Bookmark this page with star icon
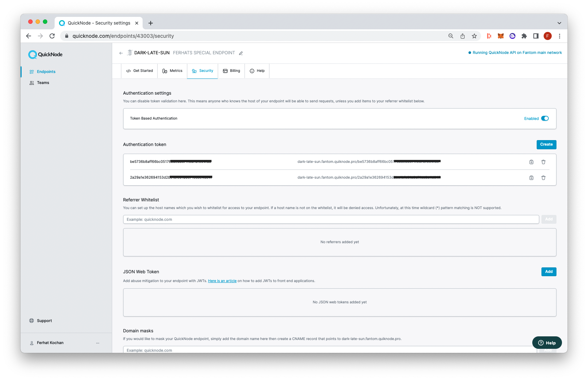 tap(474, 36)
